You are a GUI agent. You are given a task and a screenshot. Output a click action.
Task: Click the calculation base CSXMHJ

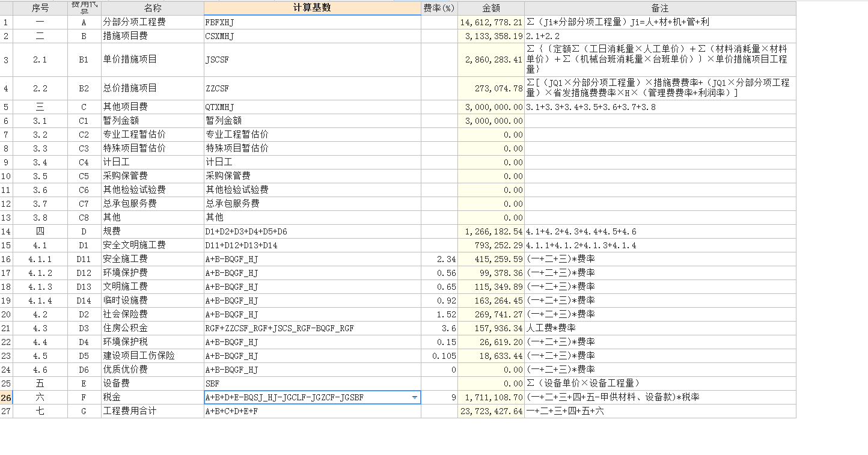[x=313, y=36]
